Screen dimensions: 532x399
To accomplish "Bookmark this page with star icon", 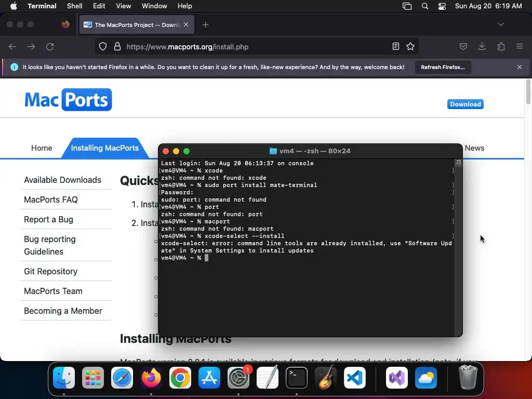I will coord(410,46).
